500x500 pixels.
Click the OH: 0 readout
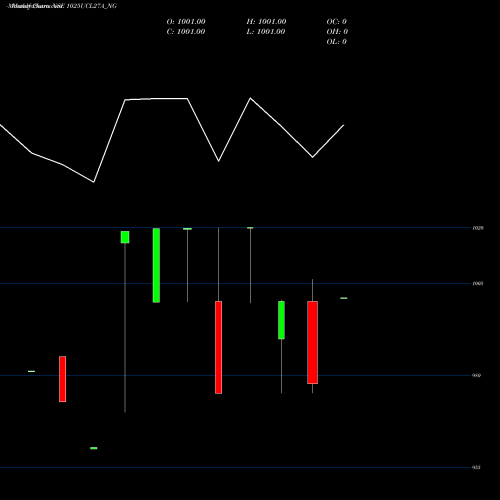click(337, 32)
